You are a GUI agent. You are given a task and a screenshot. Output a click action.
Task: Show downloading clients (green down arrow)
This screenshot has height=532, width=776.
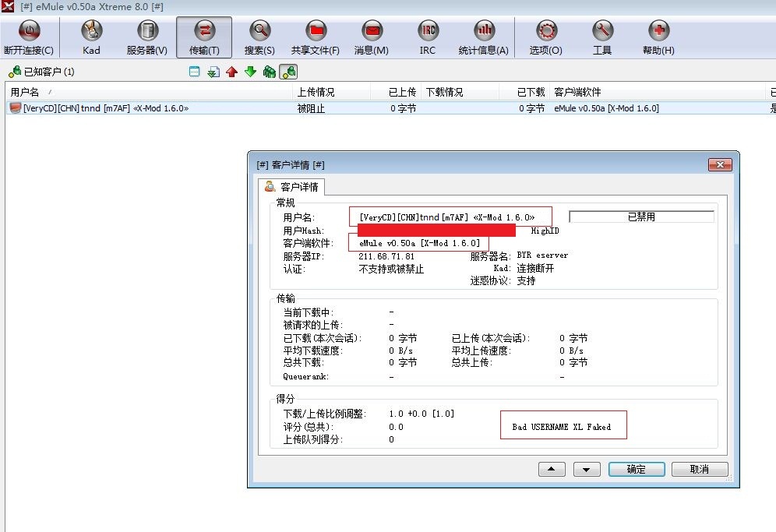point(250,72)
